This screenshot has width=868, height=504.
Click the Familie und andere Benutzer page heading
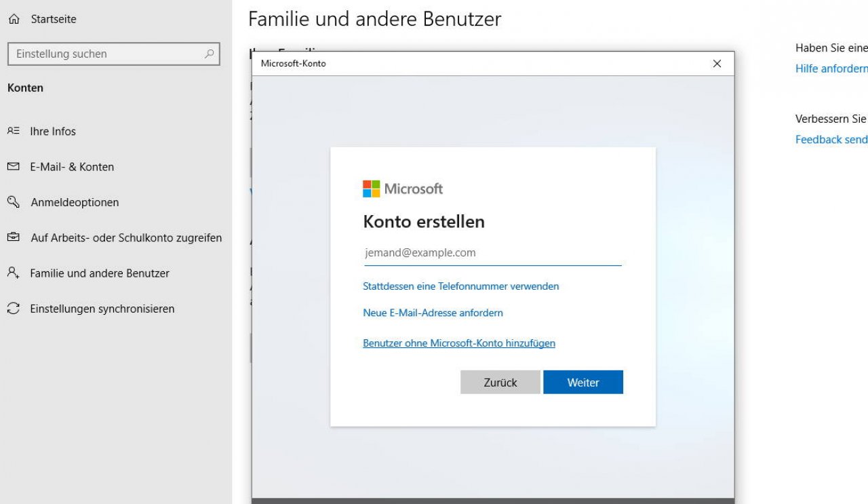375,19
